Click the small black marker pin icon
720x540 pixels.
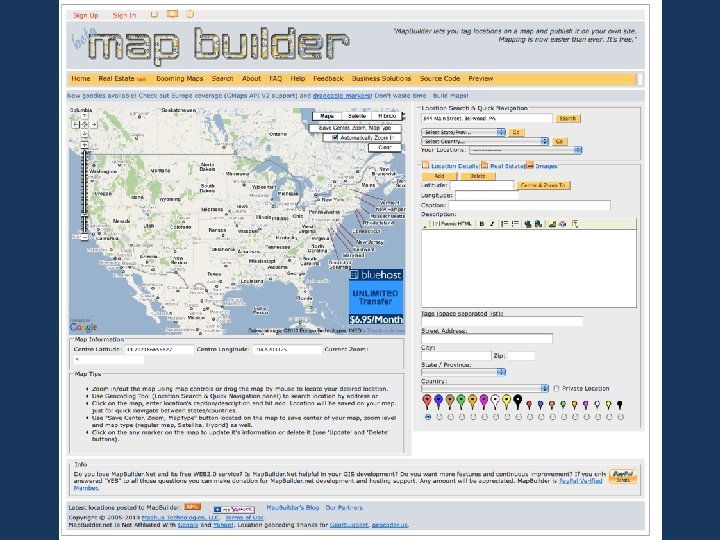pos(620,405)
